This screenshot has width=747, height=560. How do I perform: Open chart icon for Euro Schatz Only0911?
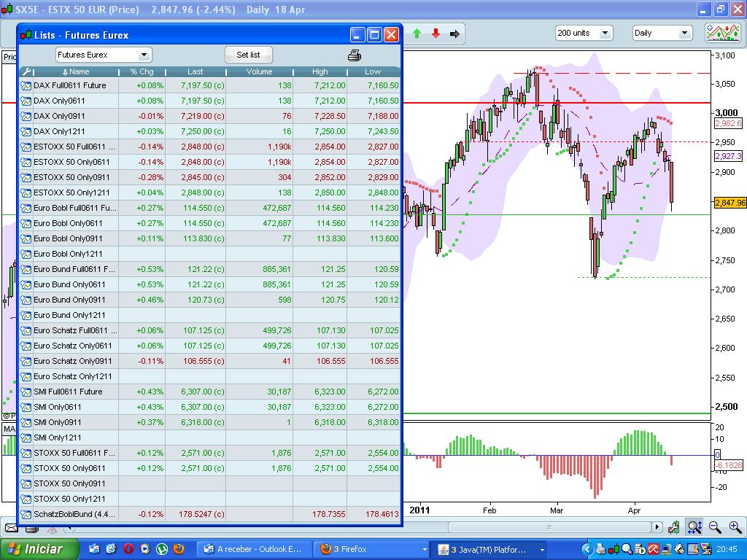click(x=26, y=361)
